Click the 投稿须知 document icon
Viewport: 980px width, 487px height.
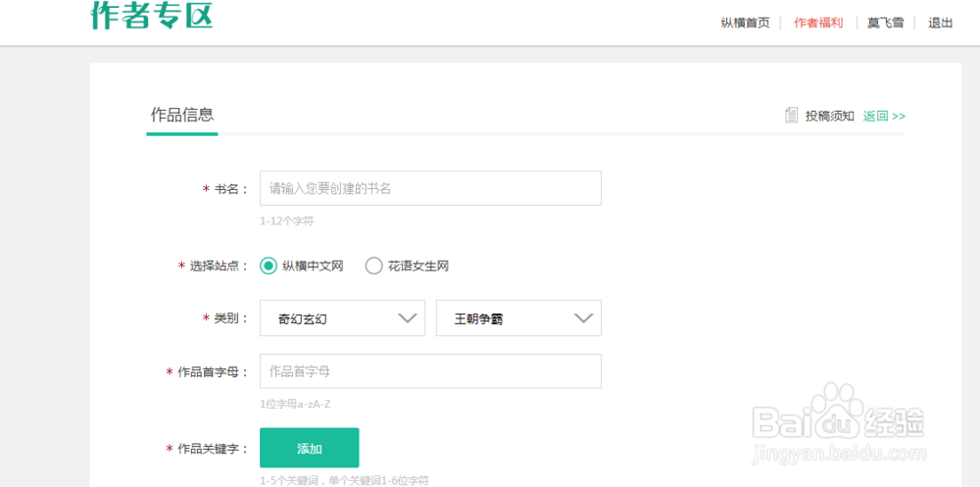(x=791, y=115)
